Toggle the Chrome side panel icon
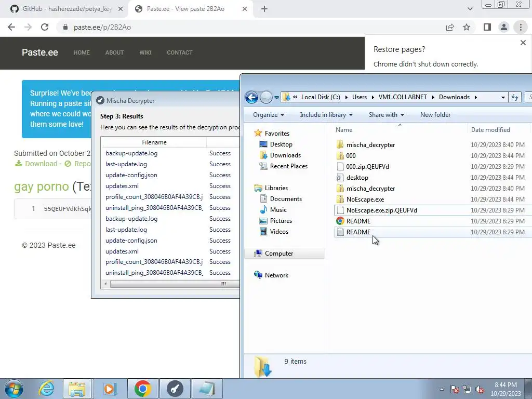Viewport: 532px width, 399px height. click(x=487, y=27)
